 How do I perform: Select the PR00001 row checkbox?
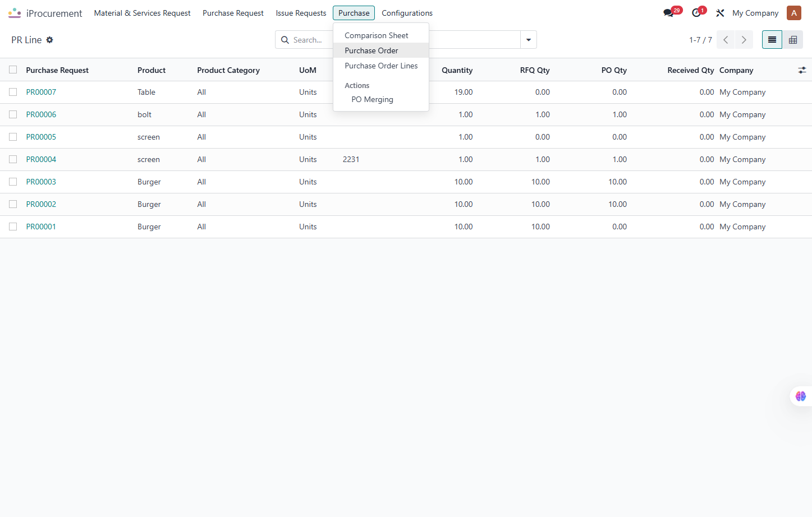point(13,227)
